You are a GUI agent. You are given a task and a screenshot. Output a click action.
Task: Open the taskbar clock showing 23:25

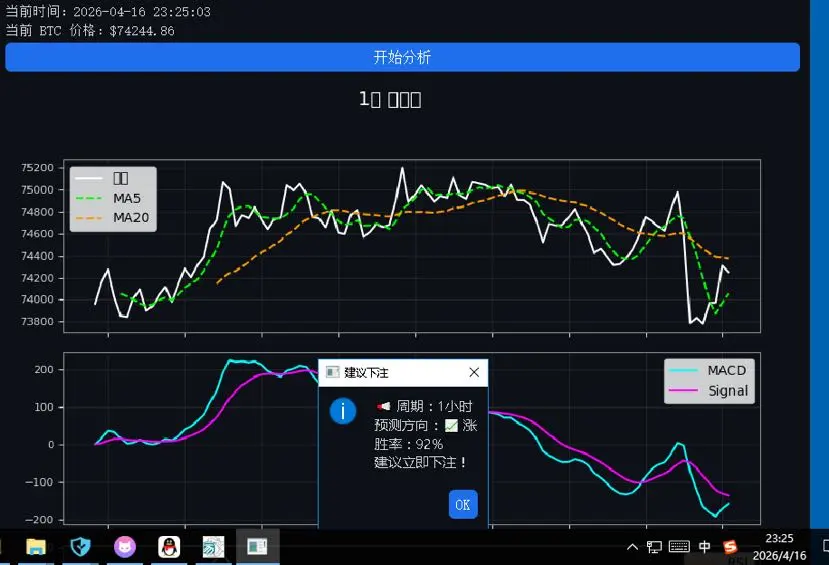779,547
